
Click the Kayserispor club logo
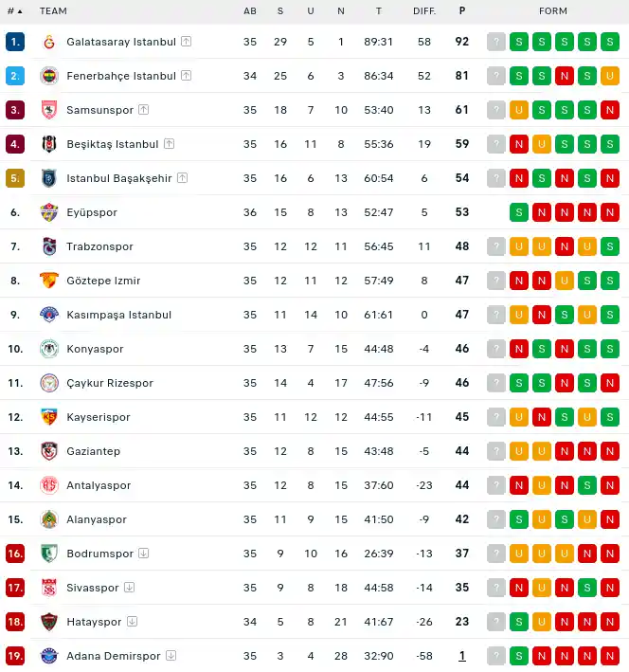coord(49,417)
